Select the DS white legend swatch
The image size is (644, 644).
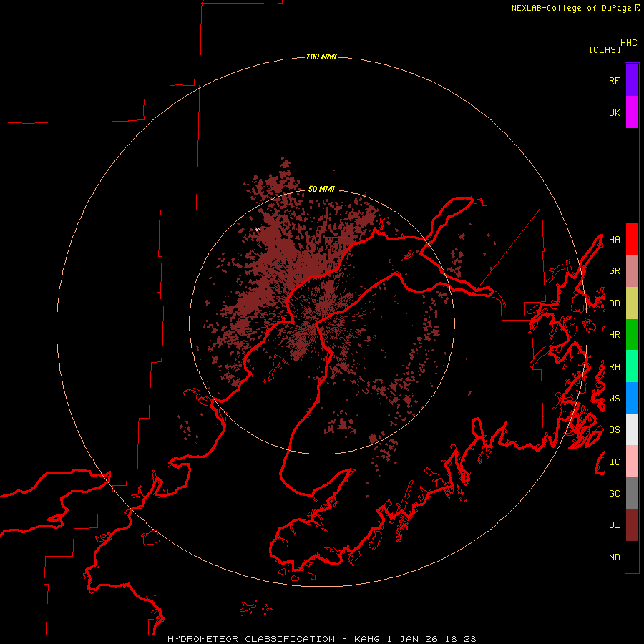pyautogui.click(x=632, y=429)
